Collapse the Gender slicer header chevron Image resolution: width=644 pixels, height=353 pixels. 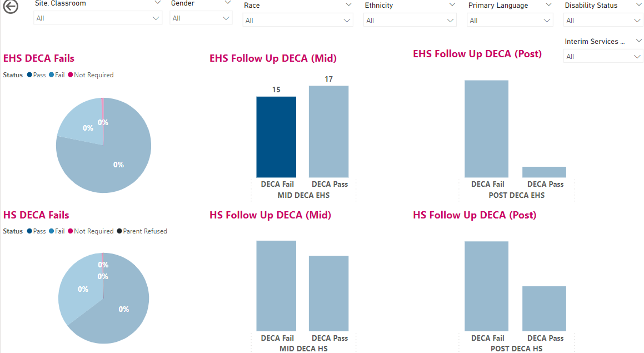pyautogui.click(x=227, y=3)
